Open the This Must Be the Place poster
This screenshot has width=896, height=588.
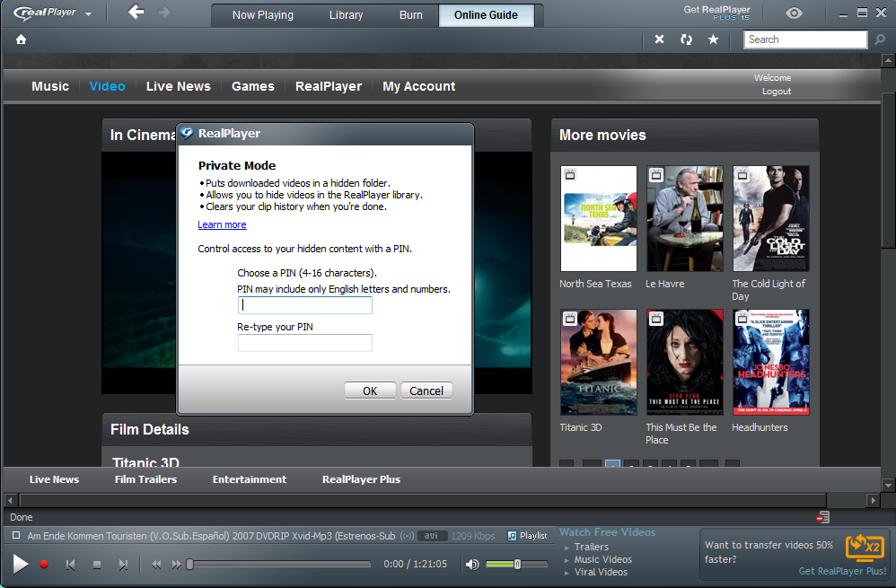(x=685, y=363)
